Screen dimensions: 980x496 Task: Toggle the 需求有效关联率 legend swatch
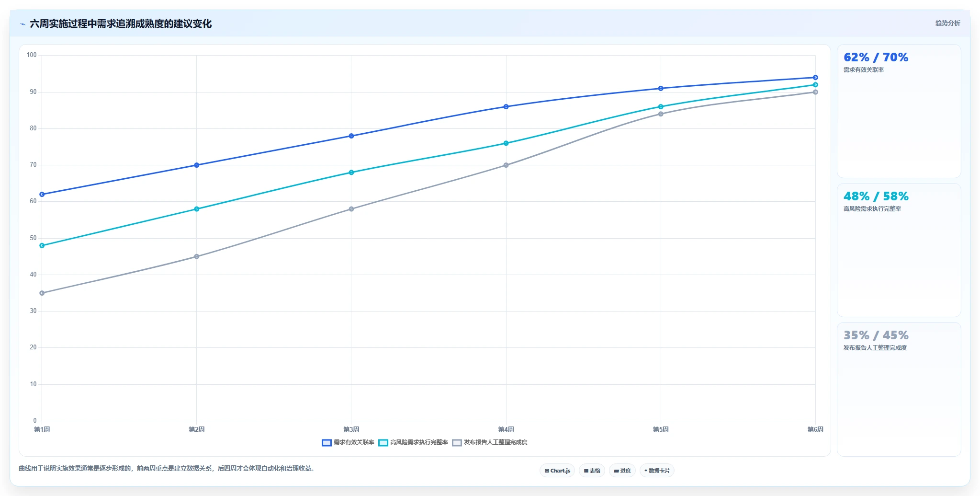pos(327,442)
